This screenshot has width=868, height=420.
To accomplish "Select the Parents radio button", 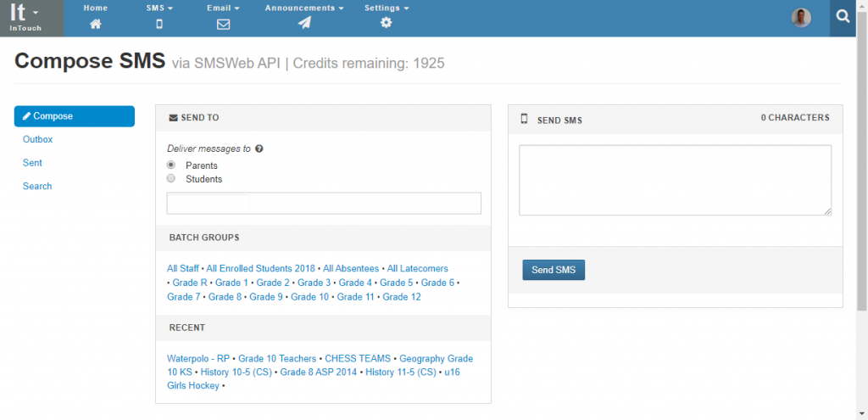I will pyautogui.click(x=171, y=165).
